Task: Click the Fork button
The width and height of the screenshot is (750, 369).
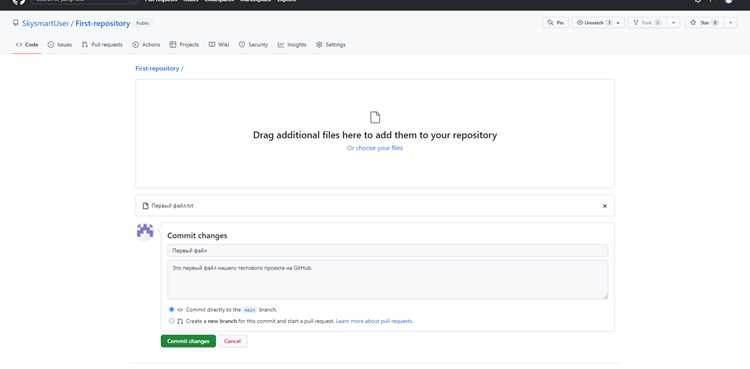Action: coord(647,22)
